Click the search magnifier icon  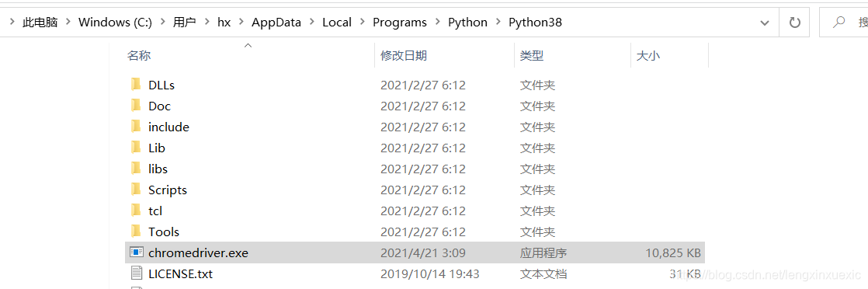[x=839, y=23]
